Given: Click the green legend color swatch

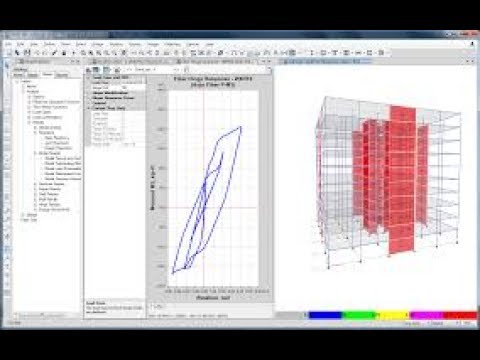Looking at the screenshot, I should (x=359, y=315).
